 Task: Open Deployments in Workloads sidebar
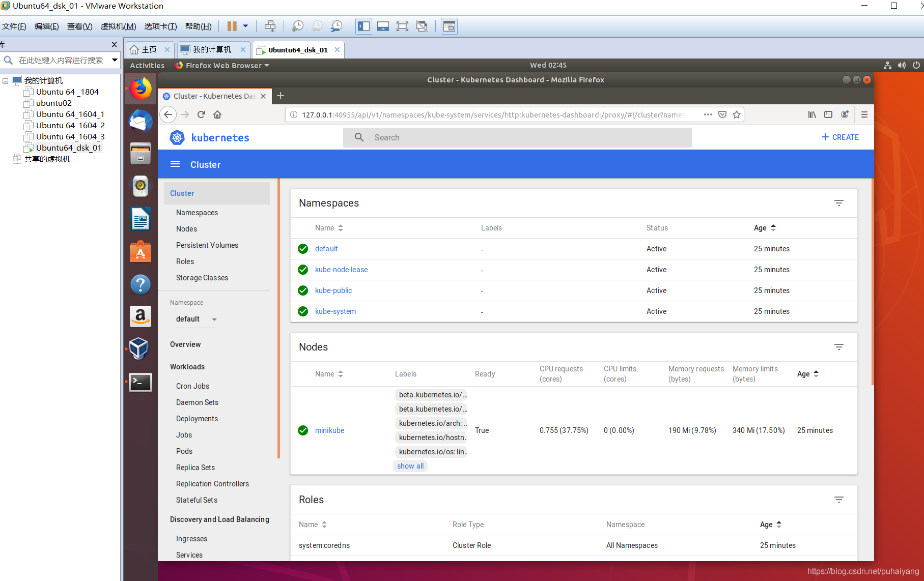[197, 419]
